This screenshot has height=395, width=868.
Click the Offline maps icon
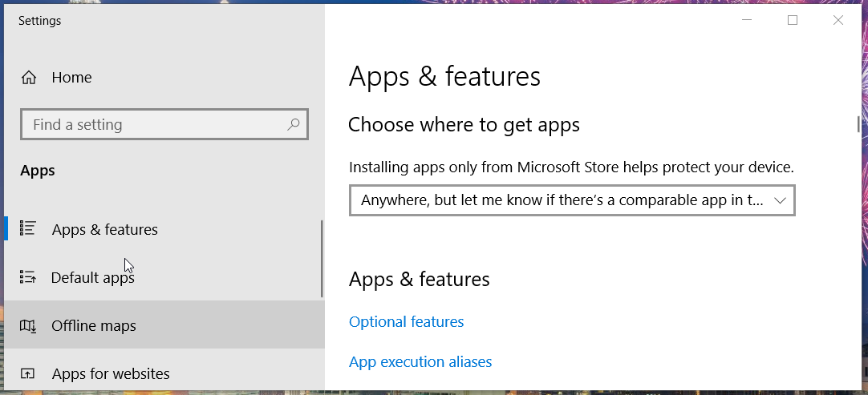click(28, 326)
